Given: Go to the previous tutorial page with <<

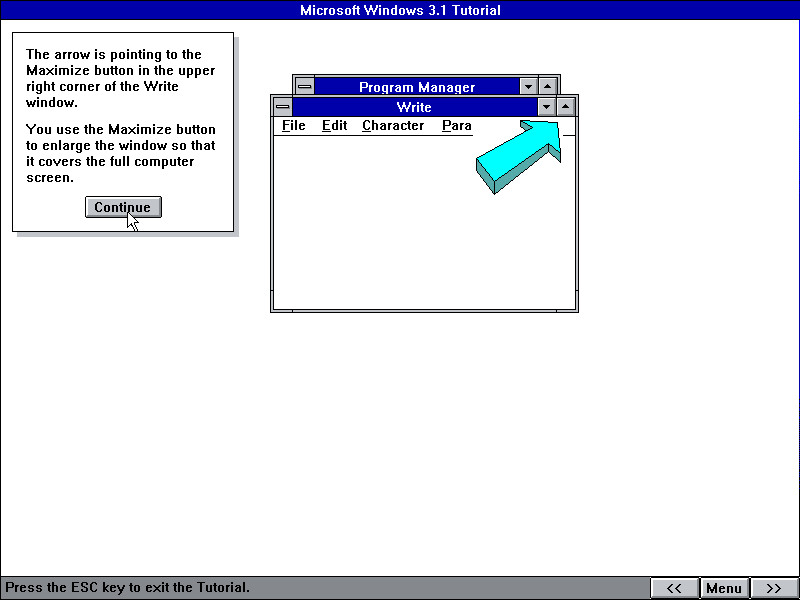Looking at the screenshot, I should (x=674, y=588).
